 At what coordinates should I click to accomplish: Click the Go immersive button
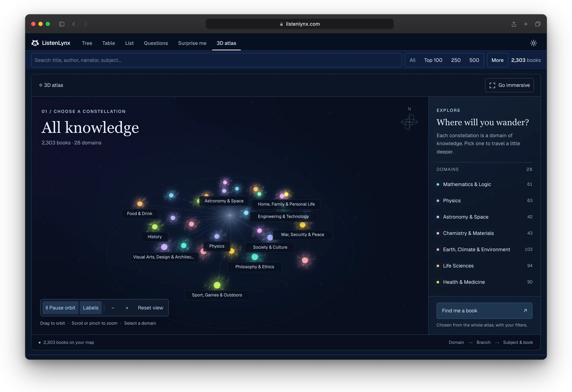point(509,85)
